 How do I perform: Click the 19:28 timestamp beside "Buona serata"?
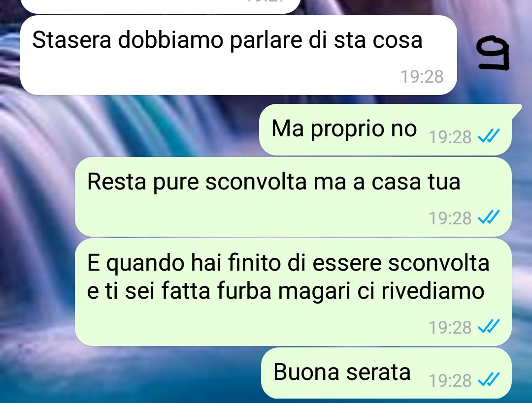450,380
